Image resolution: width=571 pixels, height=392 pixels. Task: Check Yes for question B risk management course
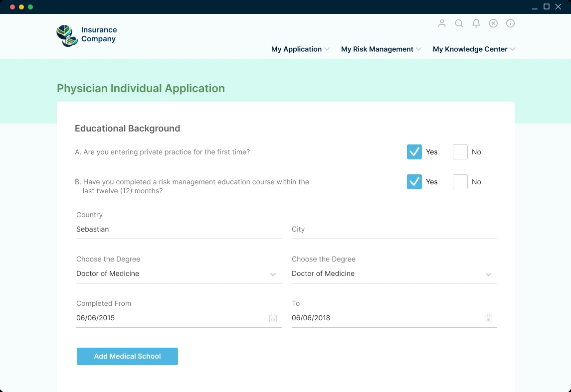pyautogui.click(x=414, y=182)
